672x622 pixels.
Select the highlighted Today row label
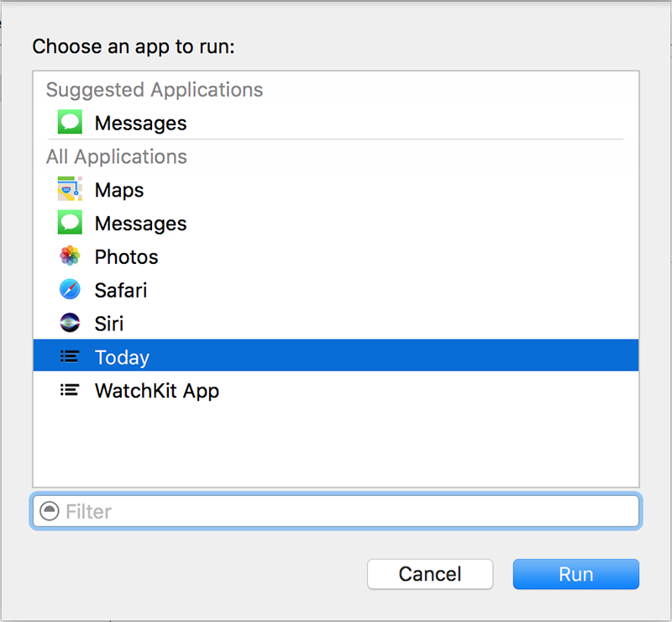(x=122, y=358)
